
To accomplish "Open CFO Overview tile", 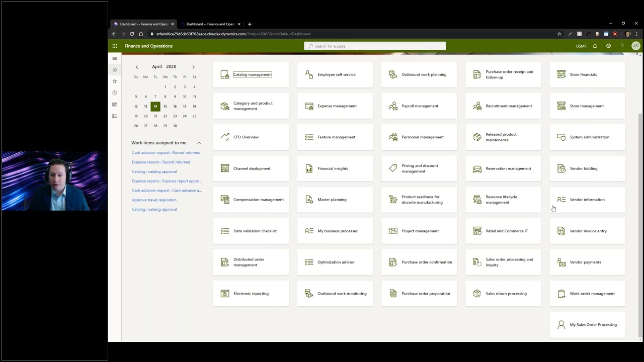I will click(252, 137).
